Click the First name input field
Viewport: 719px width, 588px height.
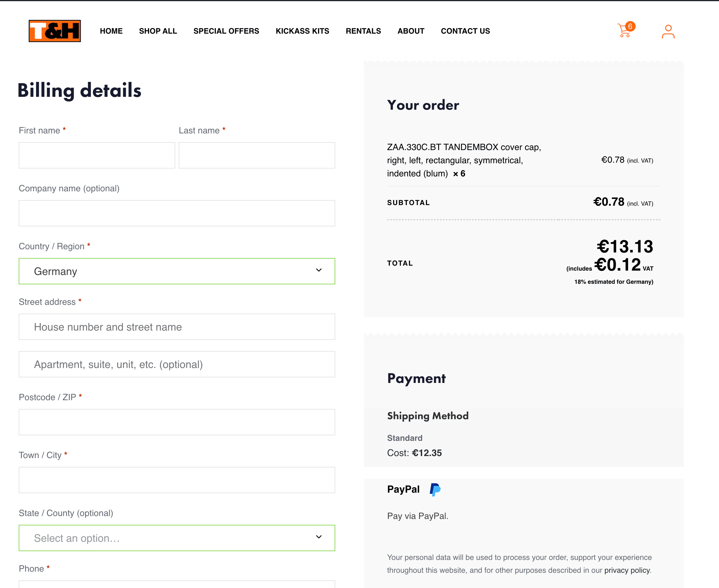click(97, 155)
